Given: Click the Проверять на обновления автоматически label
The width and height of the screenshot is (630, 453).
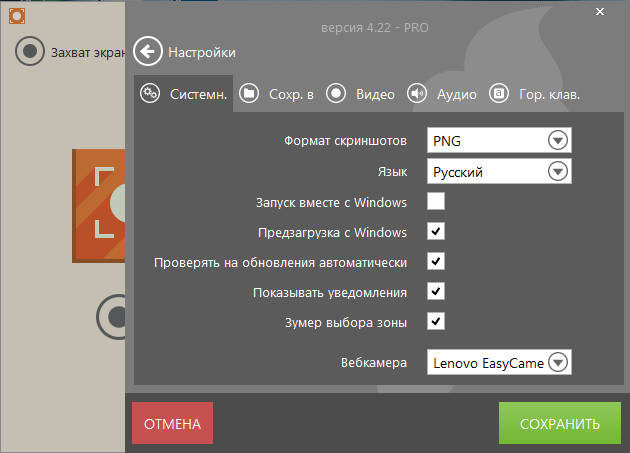Looking at the screenshot, I should point(280,262).
